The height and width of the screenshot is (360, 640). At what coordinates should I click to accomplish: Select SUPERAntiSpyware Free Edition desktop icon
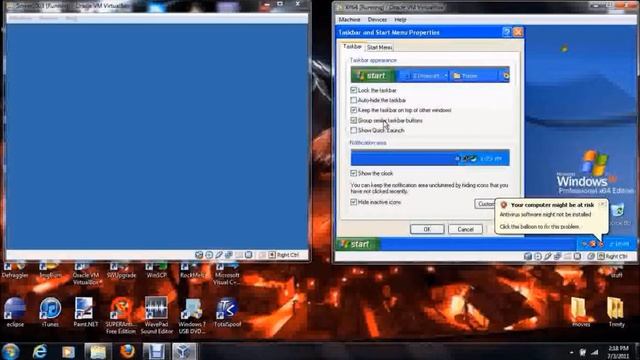tap(120, 316)
